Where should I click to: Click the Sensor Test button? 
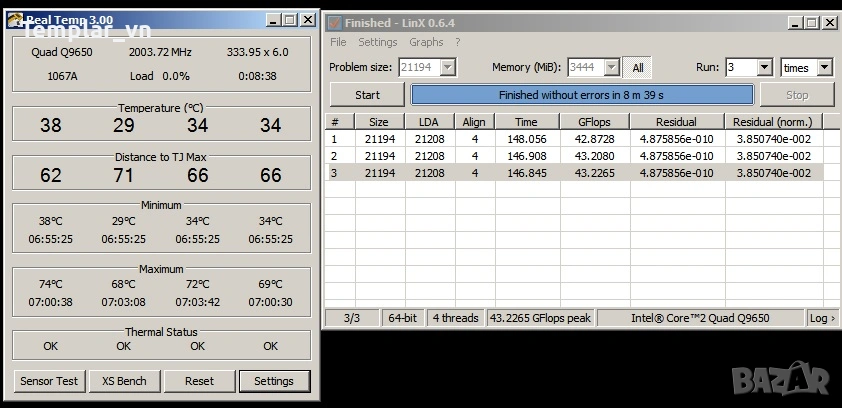(49, 381)
